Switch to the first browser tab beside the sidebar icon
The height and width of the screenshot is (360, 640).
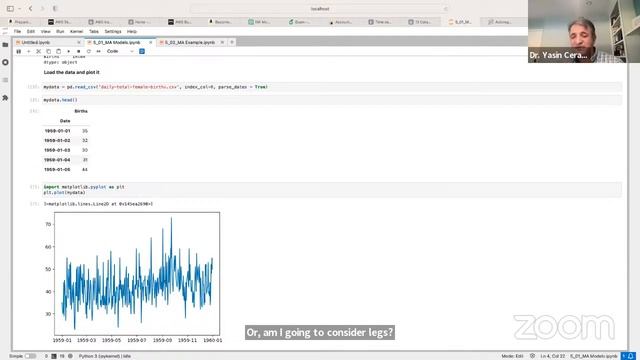pos(20,22)
